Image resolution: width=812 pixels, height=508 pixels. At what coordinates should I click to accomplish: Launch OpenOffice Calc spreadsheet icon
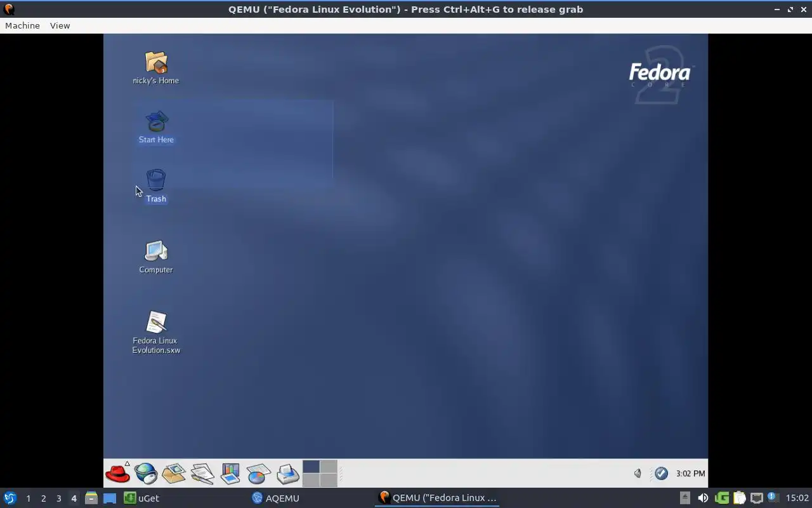pyautogui.click(x=259, y=473)
